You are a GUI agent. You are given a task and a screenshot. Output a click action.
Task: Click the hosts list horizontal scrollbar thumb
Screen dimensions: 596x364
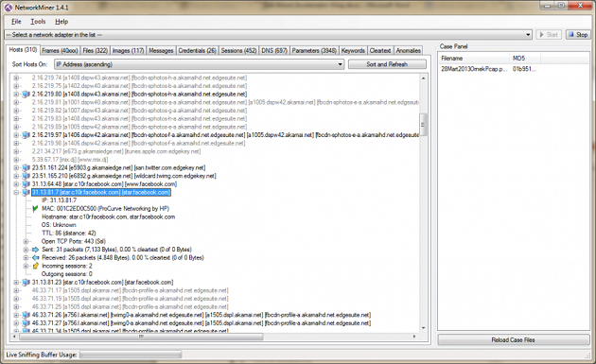pos(141,337)
